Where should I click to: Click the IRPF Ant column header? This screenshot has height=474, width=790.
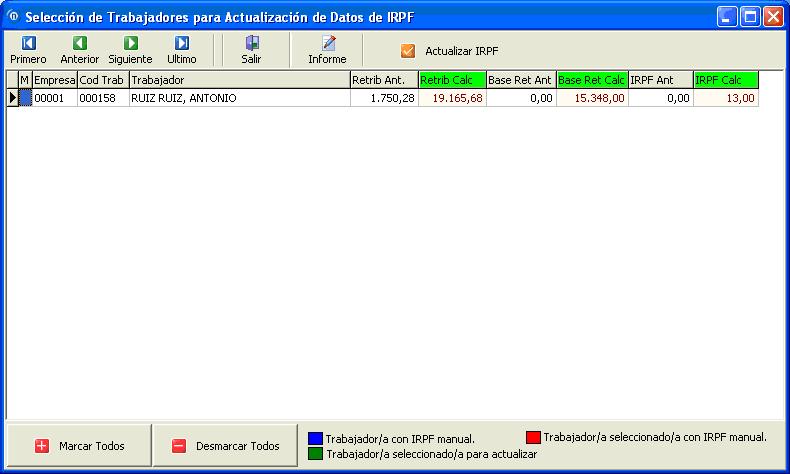pos(661,80)
